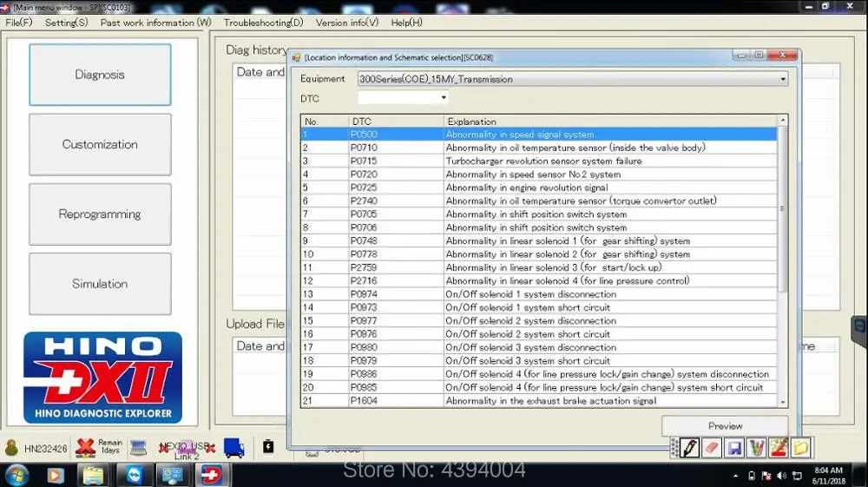Open the File menu
This screenshot has height=487, width=868.
(19, 23)
